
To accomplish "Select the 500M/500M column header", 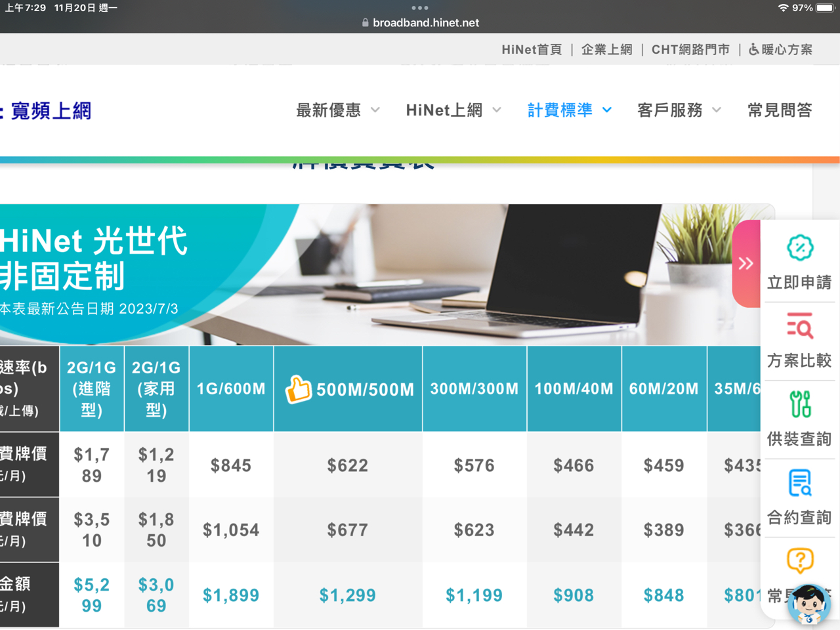I will pyautogui.click(x=348, y=389).
